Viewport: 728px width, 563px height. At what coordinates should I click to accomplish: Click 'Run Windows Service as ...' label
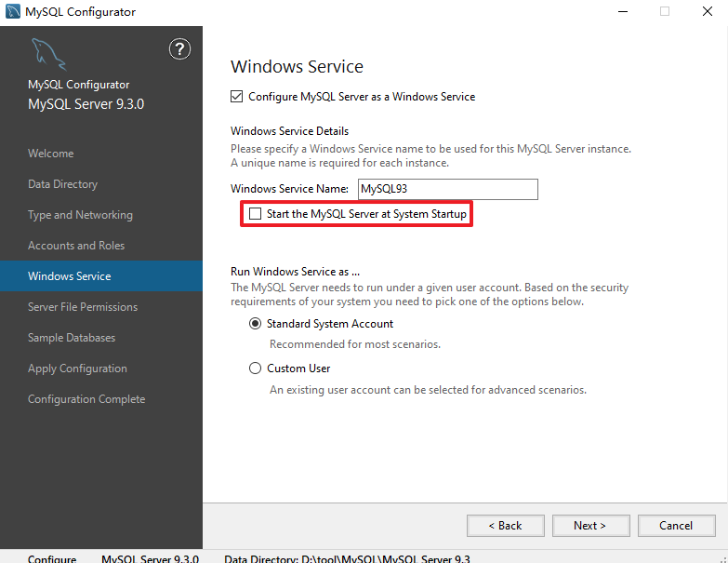pyautogui.click(x=296, y=272)
